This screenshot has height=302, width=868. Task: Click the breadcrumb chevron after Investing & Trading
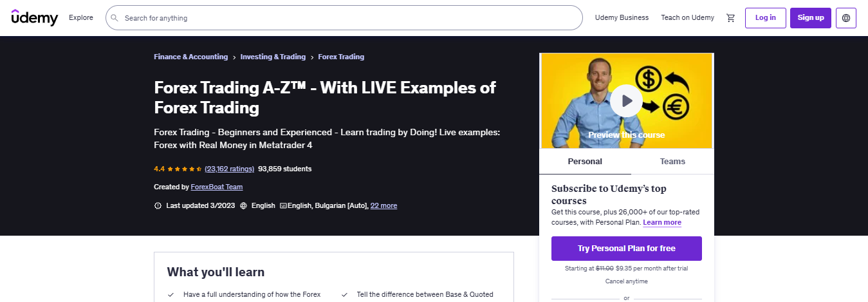(312, 57)
